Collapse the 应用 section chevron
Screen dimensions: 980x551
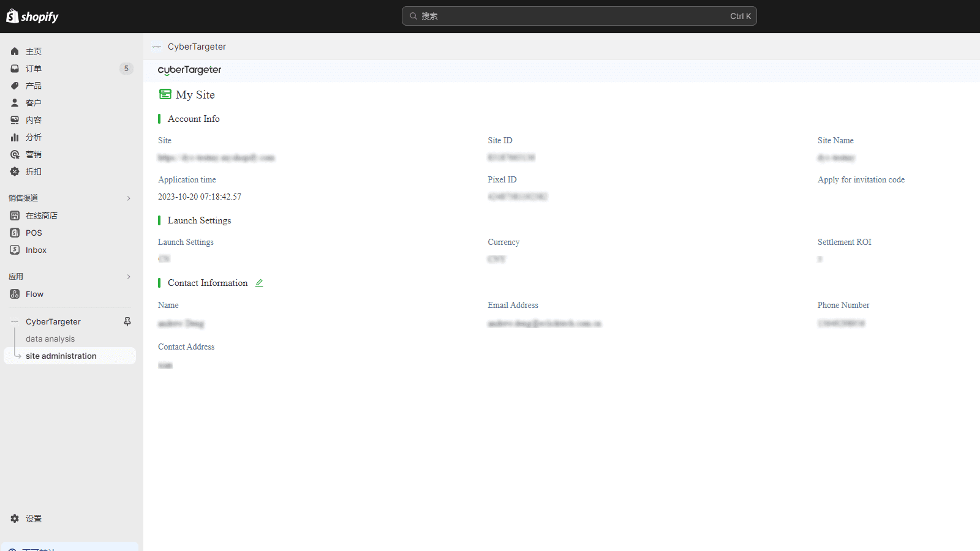click(129, 277)
